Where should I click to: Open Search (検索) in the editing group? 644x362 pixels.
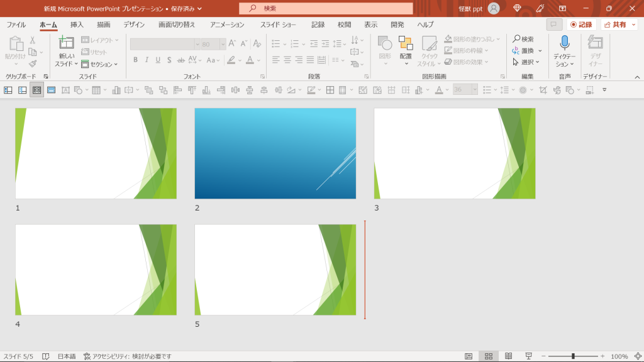523,39
